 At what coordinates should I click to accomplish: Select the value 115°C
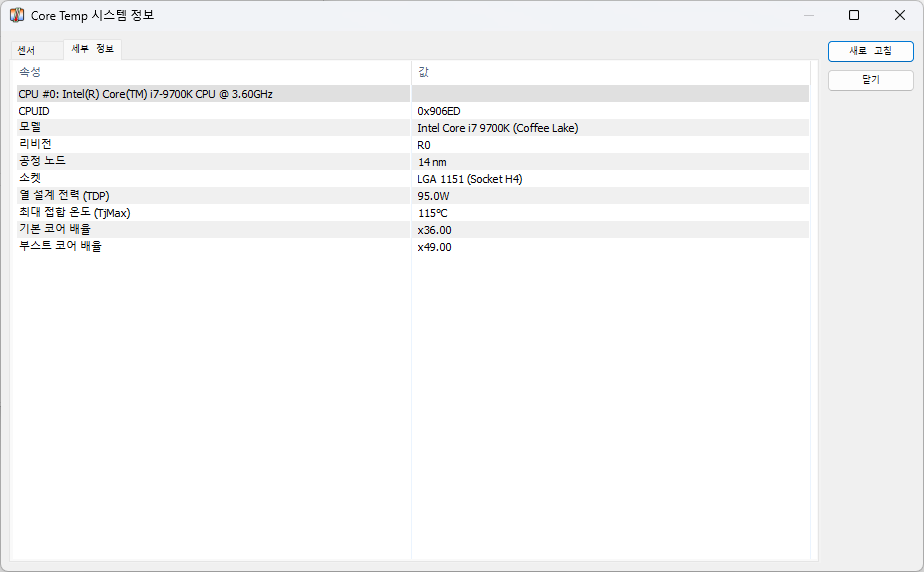[433, 213]
